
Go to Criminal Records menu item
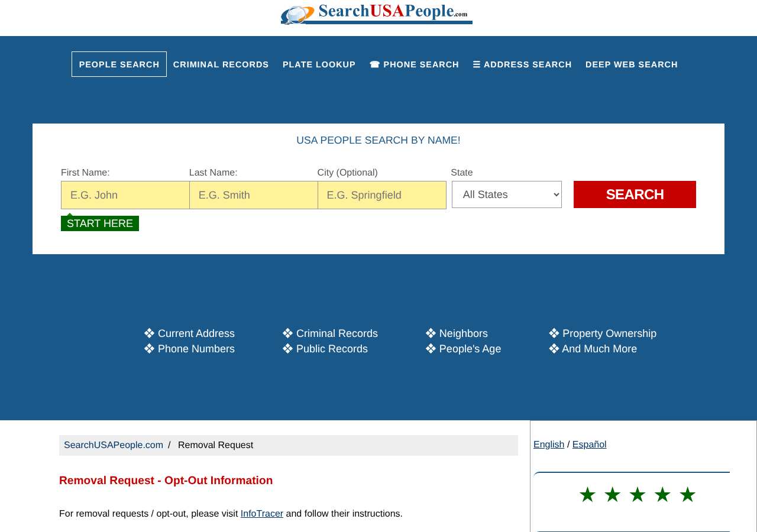point(221,64)
